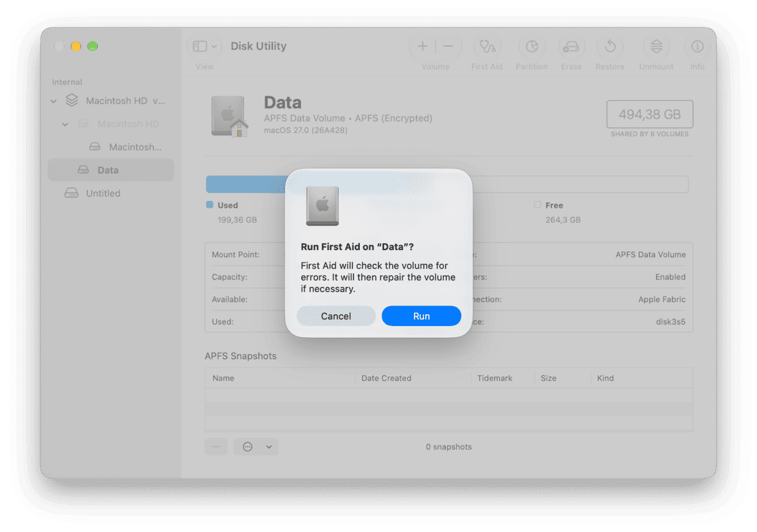757x532 pixels.
Task: Open the View options chevron
Action: (214, 46)
